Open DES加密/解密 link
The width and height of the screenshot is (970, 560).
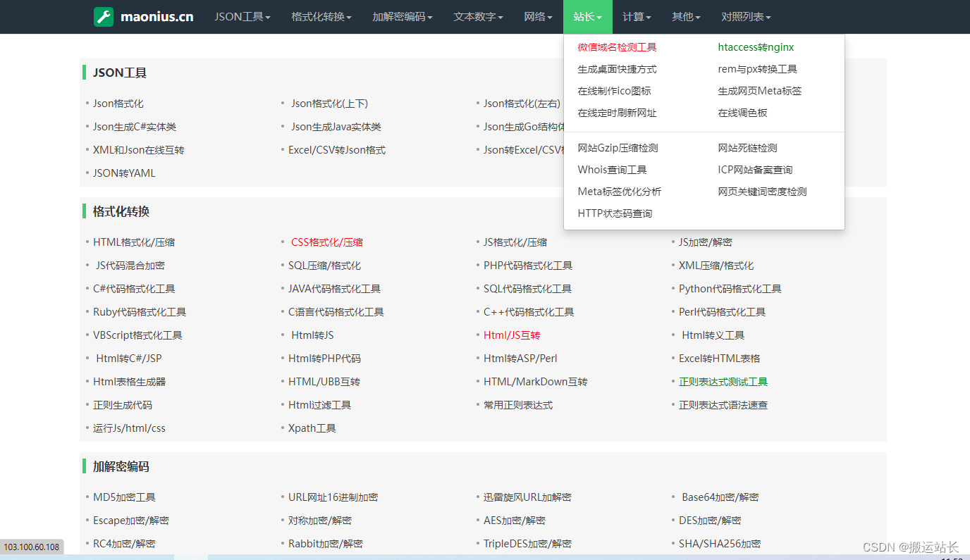710,521
